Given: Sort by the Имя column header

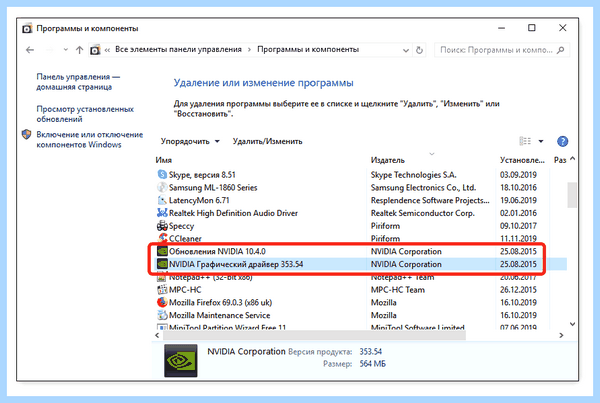Looking at the screenshot, I should 164,160.
